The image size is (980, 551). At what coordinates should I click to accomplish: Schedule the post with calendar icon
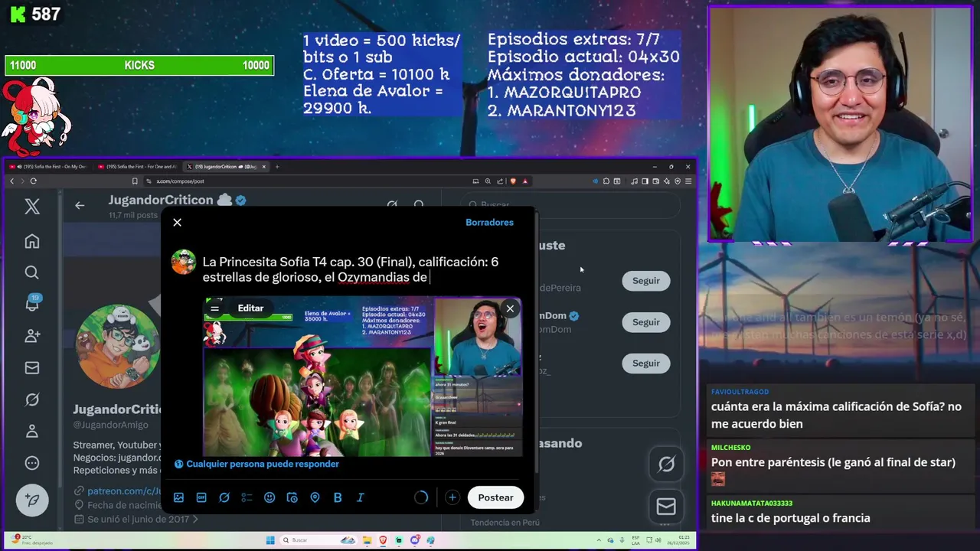point(292,497)
